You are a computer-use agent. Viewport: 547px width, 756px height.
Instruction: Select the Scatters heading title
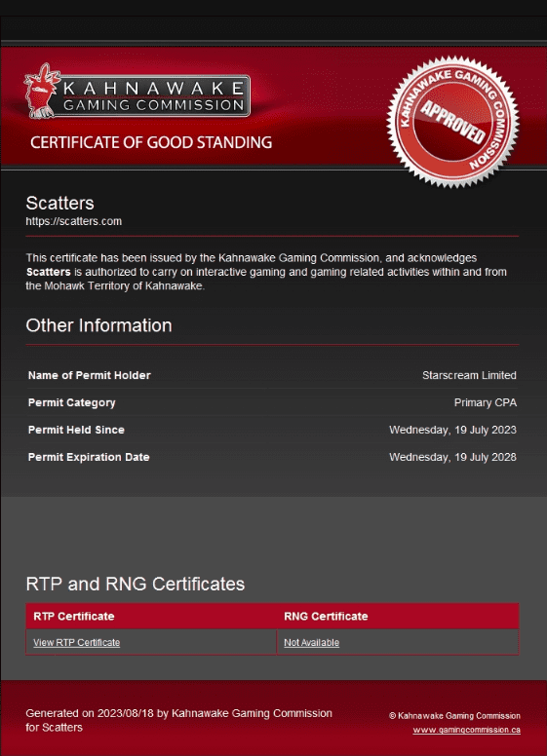pyautogui.click(x=59, y=203)
